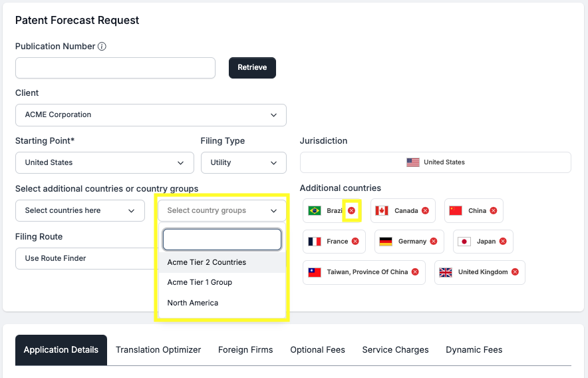588x378 pixels.
Task: Switch to the Translation Optimizer tab
Action: (x=158, y=350)
